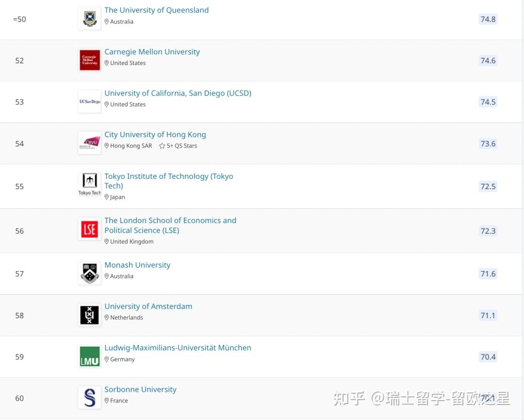Image resolution: width=524 pixels, height=420 pixels.
Task: Open Monash University link
Action: coord(137,265)
